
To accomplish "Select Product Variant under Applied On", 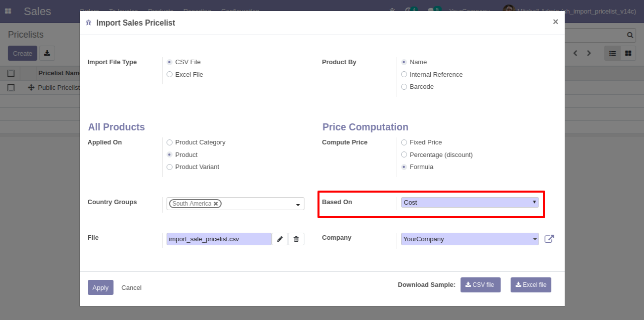I will point(170,167).
